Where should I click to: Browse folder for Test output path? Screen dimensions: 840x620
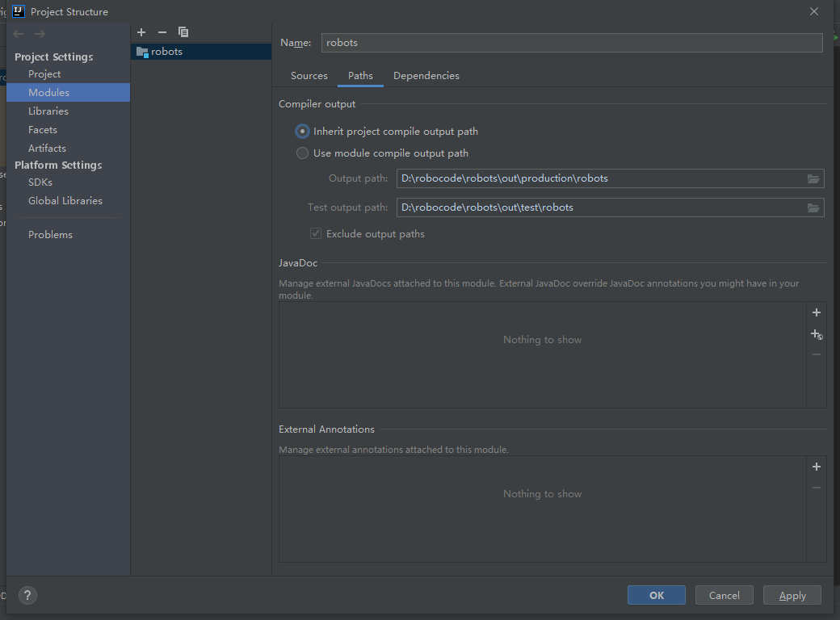(813, 207)
